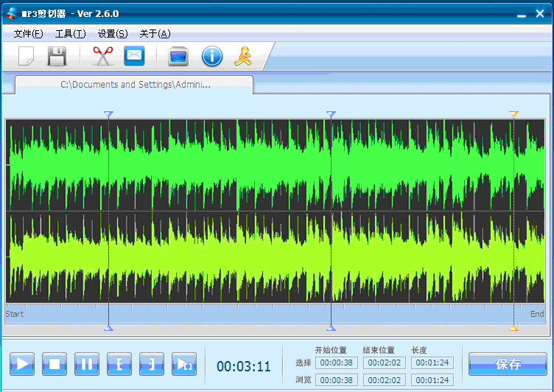Screen dimensions: 554x392
Task: Pause the audio playback
Action: (87, 364)
